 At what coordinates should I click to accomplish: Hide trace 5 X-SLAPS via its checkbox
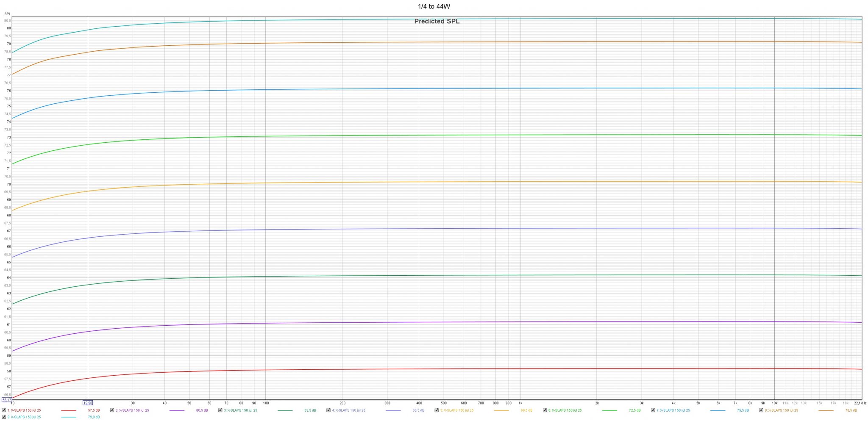point(437,410)
